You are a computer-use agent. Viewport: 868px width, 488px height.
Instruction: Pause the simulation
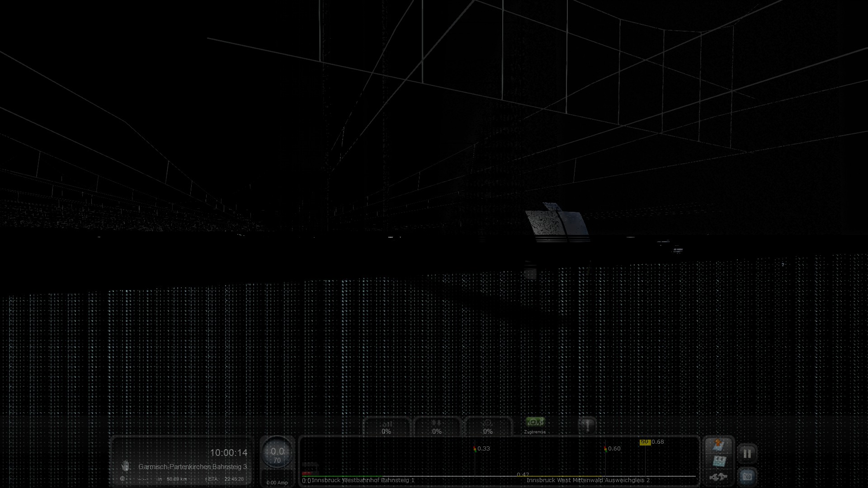747,453
